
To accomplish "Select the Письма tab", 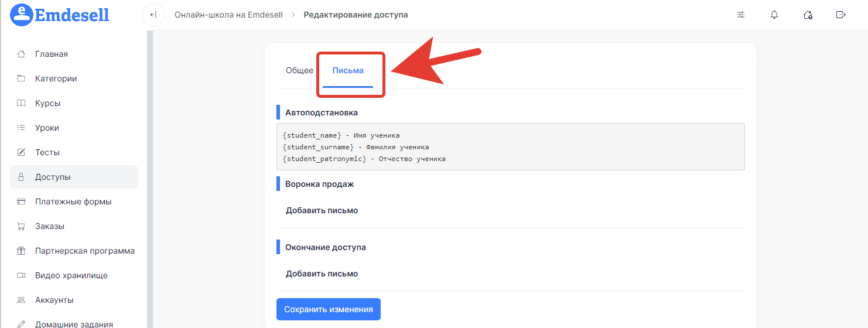I will (x=348, y=70).
